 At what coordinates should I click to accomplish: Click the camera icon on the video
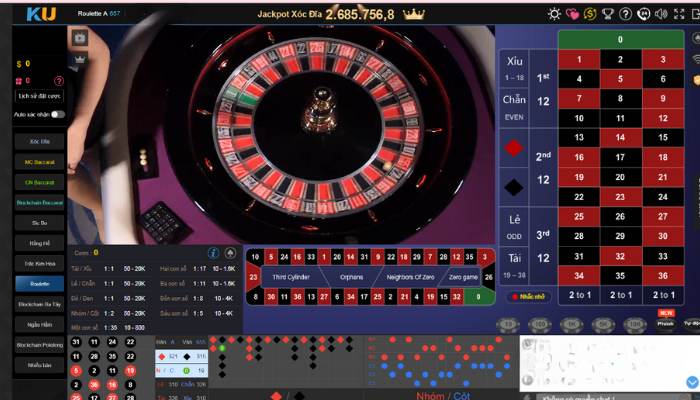pyautogui.click(x=80, y=38)
